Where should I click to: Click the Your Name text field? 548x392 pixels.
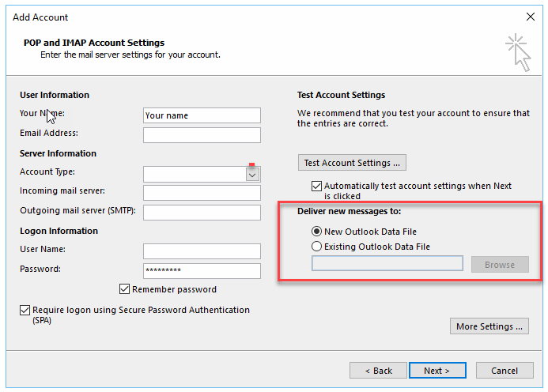pos(202,115)
